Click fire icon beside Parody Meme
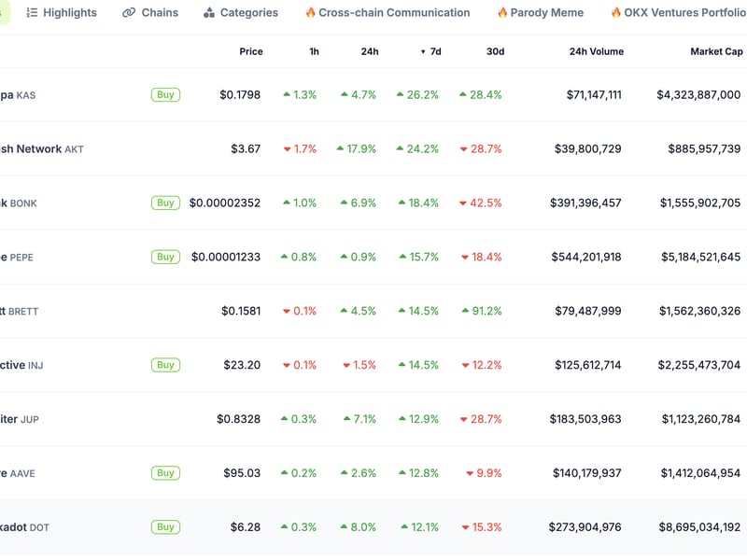 (x=502, y=13)
